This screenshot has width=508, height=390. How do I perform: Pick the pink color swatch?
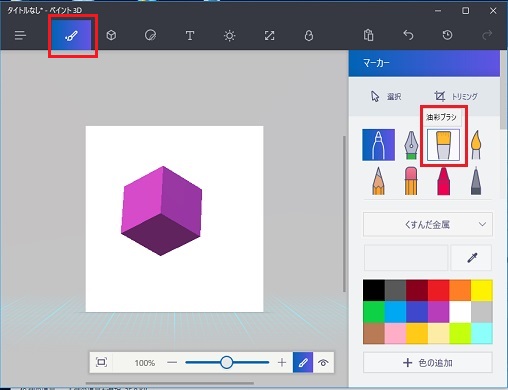[x=395, y=333]
